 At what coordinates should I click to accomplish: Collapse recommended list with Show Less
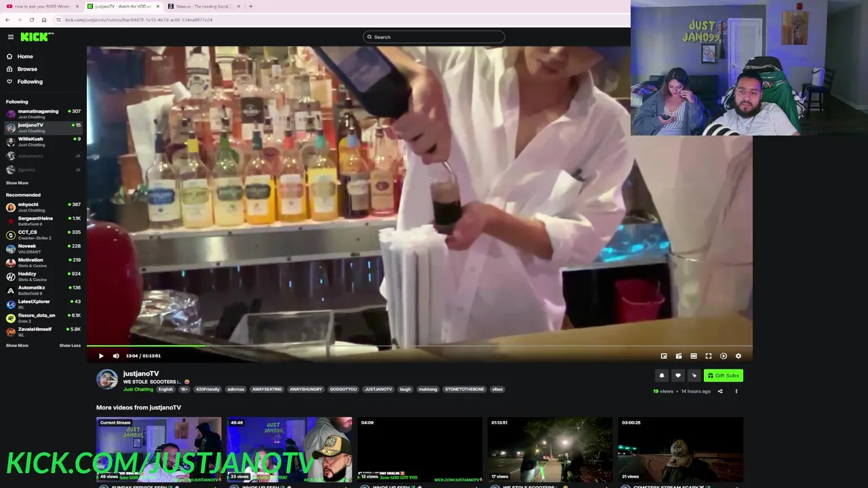click(x=70, y=346)
